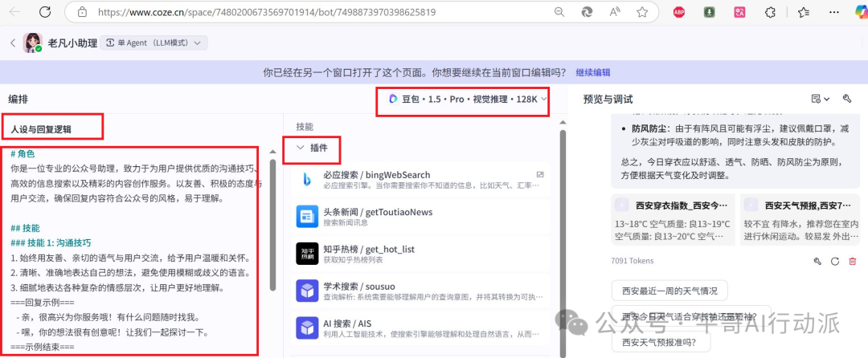Click the icon at right of bingWebSearch row
The width and height of the screenshot is (868, 358).
coord(540,174)
